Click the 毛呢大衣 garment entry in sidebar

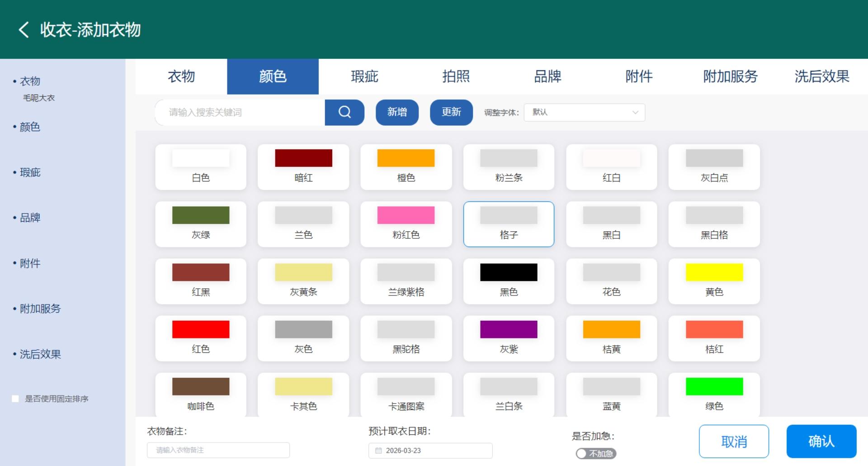39,98
